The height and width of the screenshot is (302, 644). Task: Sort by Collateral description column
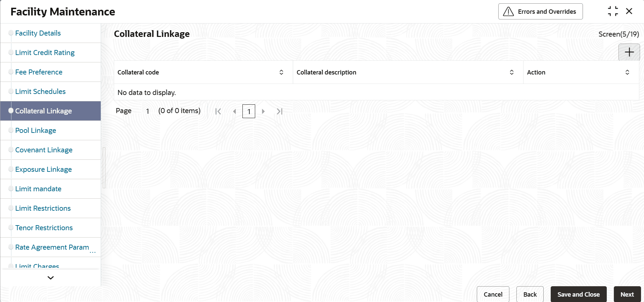click(x=512, y=72)
